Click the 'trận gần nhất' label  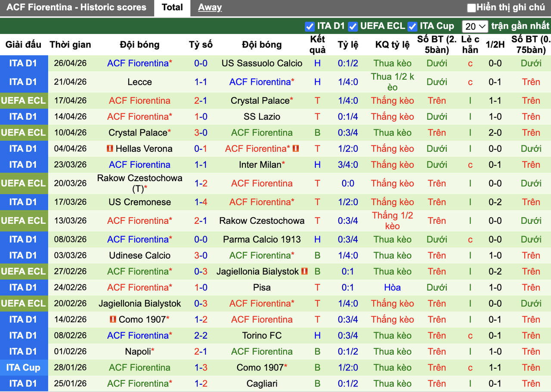point(520,26)
